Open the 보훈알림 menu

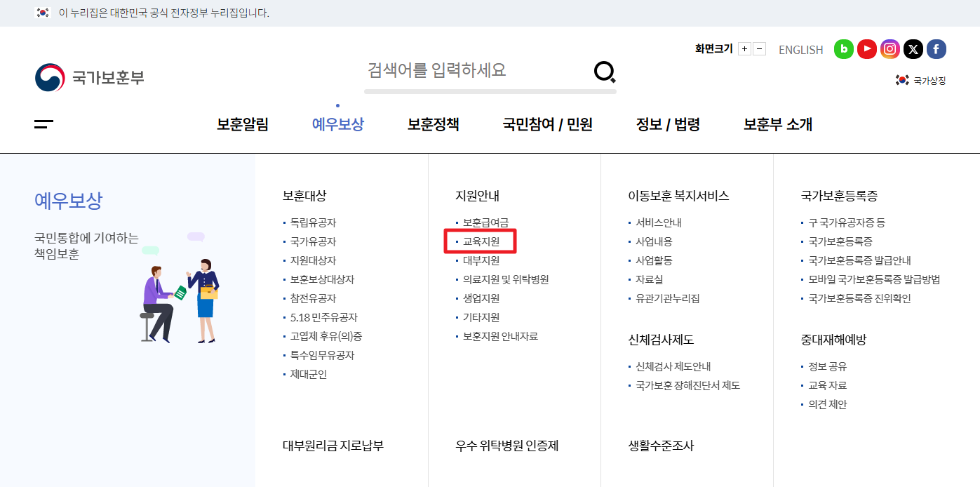243,124
